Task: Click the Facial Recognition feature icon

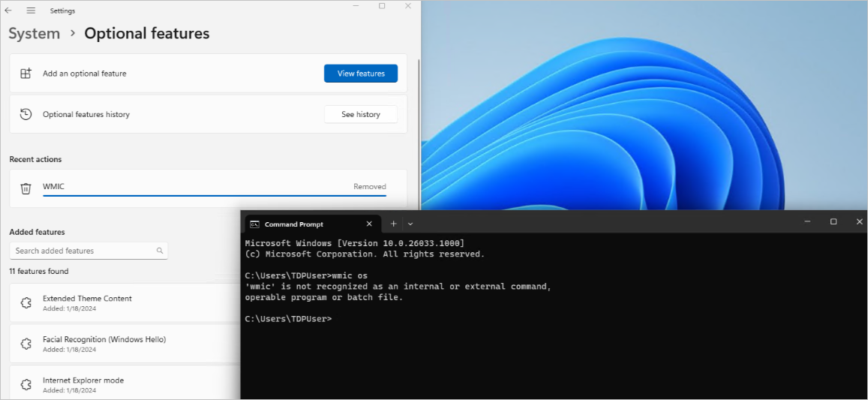Action: pyautogui.click(x=26, y=344)
